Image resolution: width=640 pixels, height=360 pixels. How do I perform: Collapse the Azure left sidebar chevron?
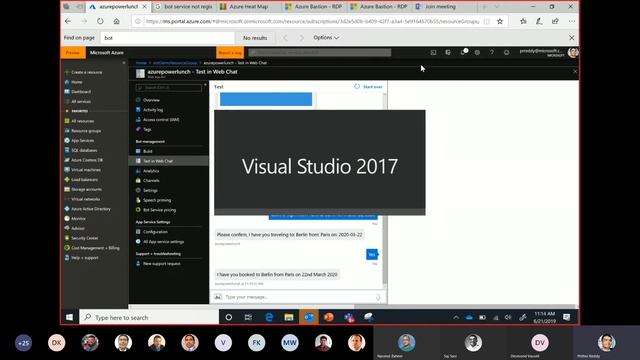coord(124,63)
